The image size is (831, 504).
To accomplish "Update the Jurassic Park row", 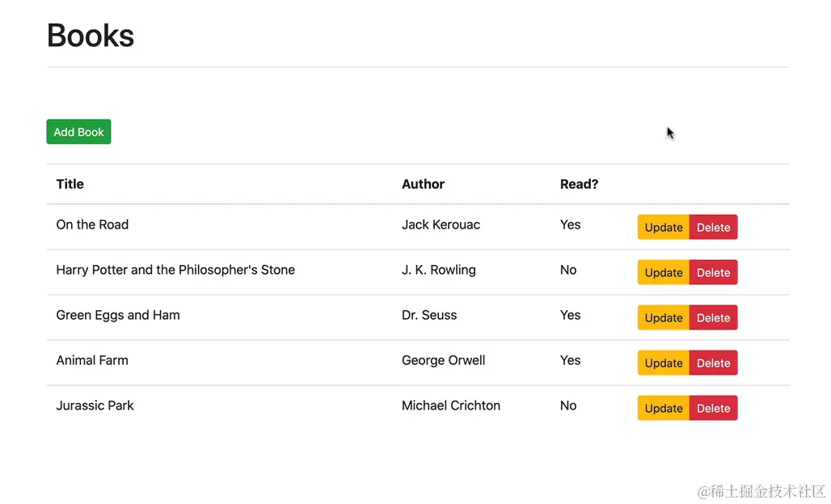I will click(x=664, y=408).
